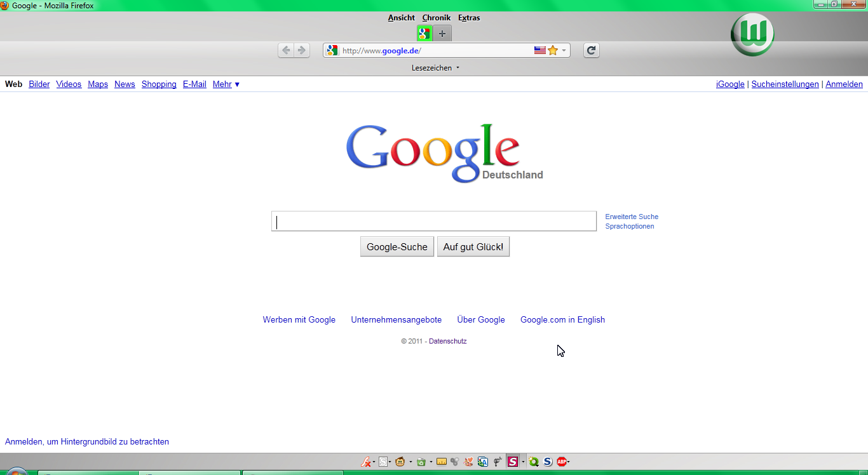868x475 pixels.
Task: Click the Auf gut Glück! button
Action: coord(473,247)
